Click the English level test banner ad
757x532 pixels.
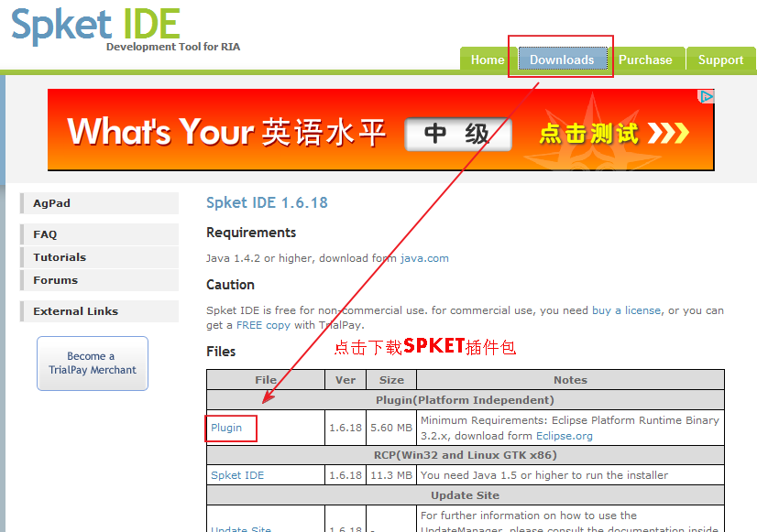(x=380, y=130)
